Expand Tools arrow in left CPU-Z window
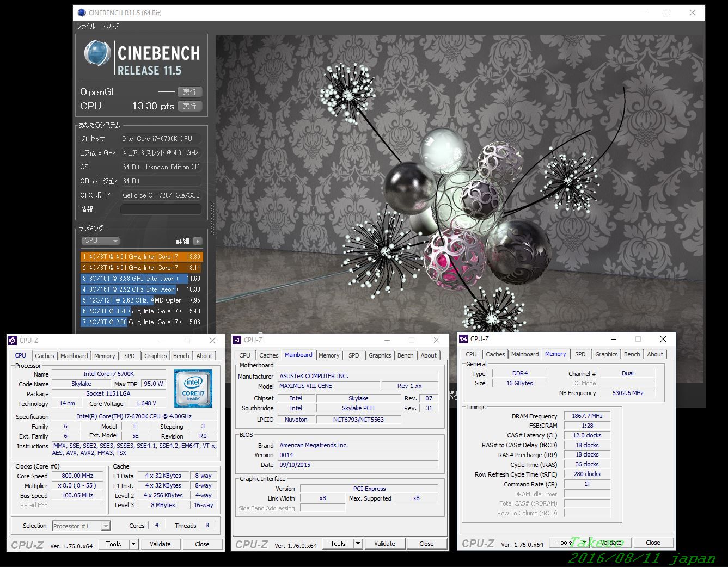The width and height of the screenshot is (728, 567). (x=134, y=544)
